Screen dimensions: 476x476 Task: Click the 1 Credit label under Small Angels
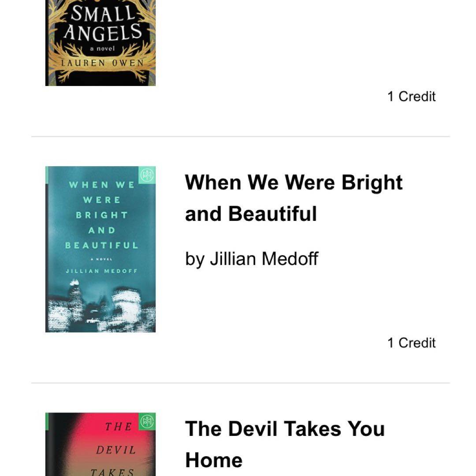point(411,97)
